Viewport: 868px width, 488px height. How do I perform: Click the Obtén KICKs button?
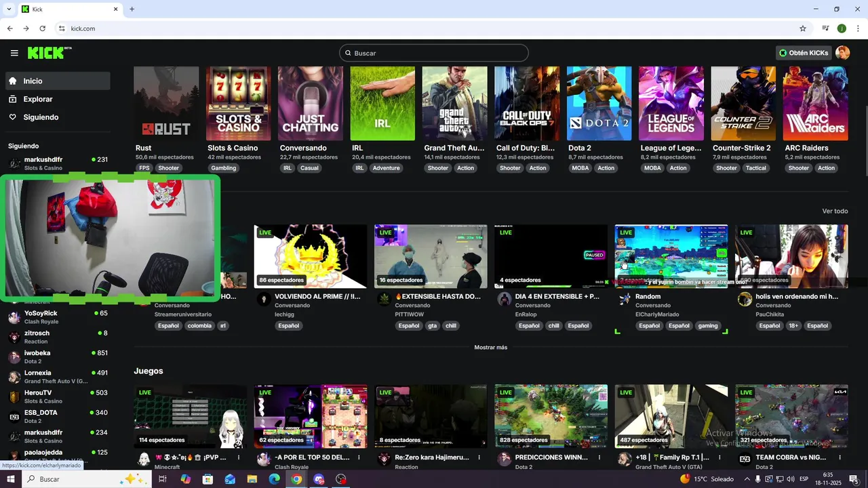804,53
